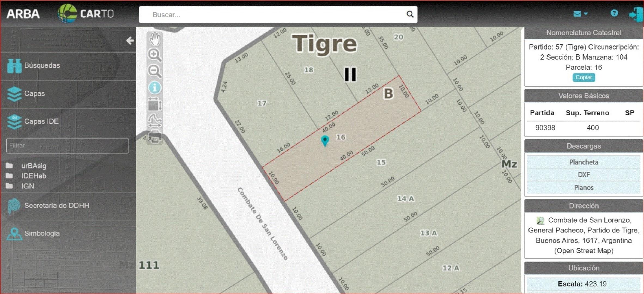Open the help question mark icon
The width and height of the screenshot is (644, 294).
[x=614, y=13]
